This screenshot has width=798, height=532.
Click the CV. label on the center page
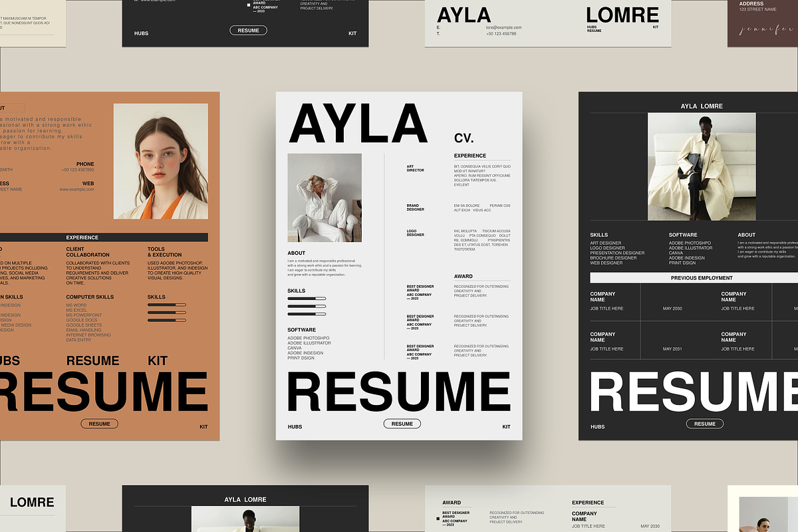(x=464, y=138)
